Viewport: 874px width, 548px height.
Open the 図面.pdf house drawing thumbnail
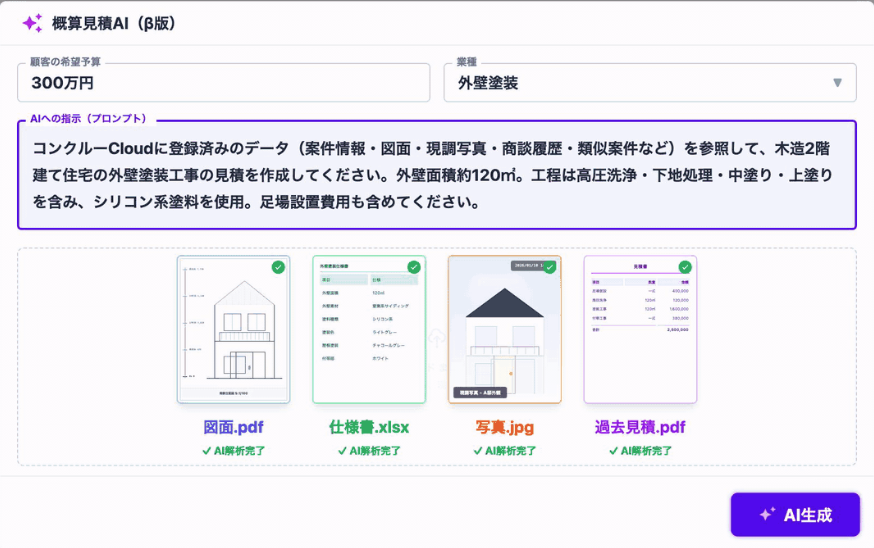233,330
